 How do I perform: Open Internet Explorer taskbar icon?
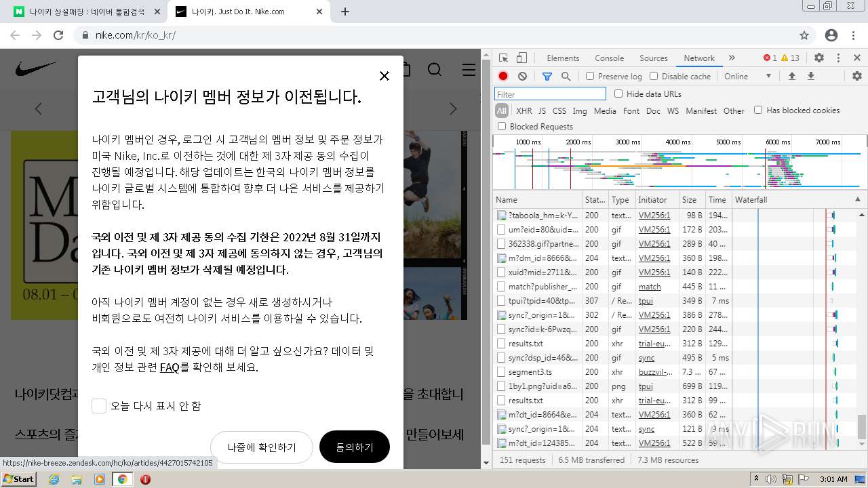pyautogui.click(x=54, y=479)
